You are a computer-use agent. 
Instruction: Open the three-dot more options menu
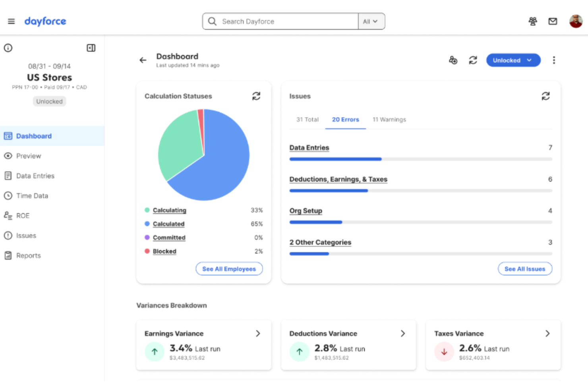(554, 60)
